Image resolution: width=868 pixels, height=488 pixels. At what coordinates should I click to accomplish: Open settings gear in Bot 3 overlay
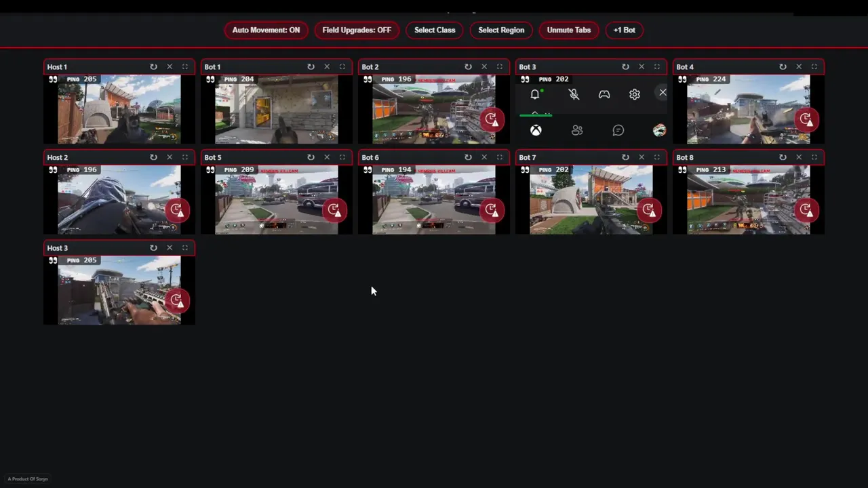point(635,95)
